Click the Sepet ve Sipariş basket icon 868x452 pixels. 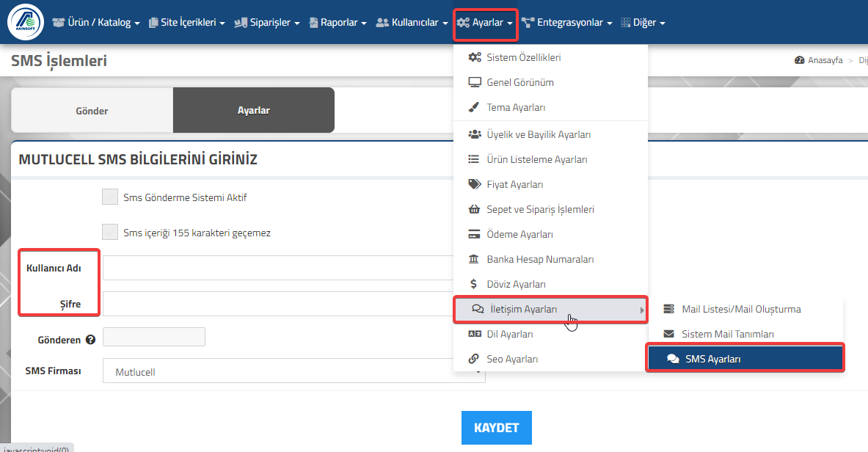click(474, 209)
